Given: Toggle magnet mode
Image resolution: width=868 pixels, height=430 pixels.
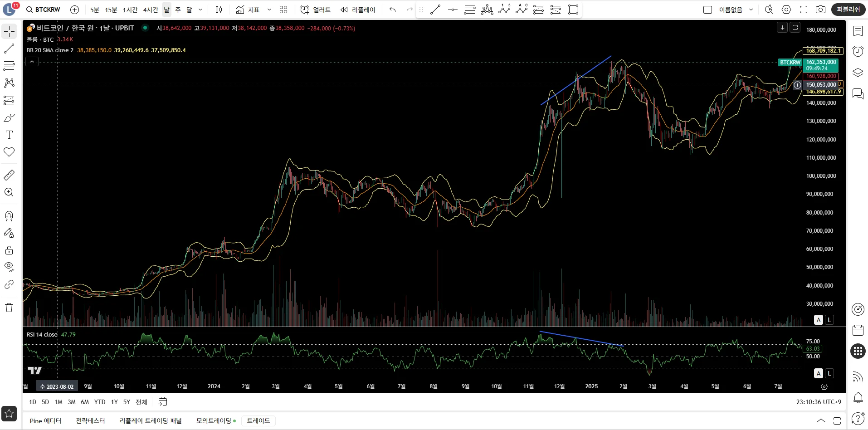Looking at the screenshot, I should 9,215.
